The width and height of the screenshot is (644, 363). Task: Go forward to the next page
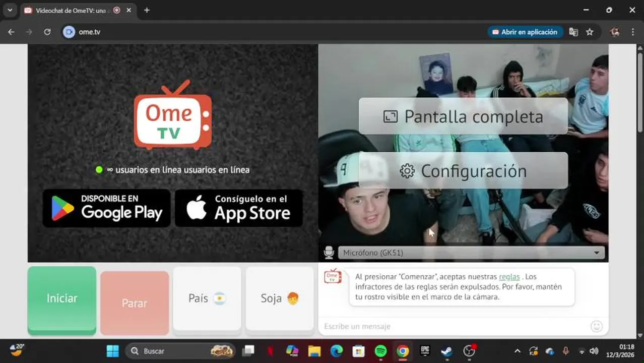click(29, 32)
